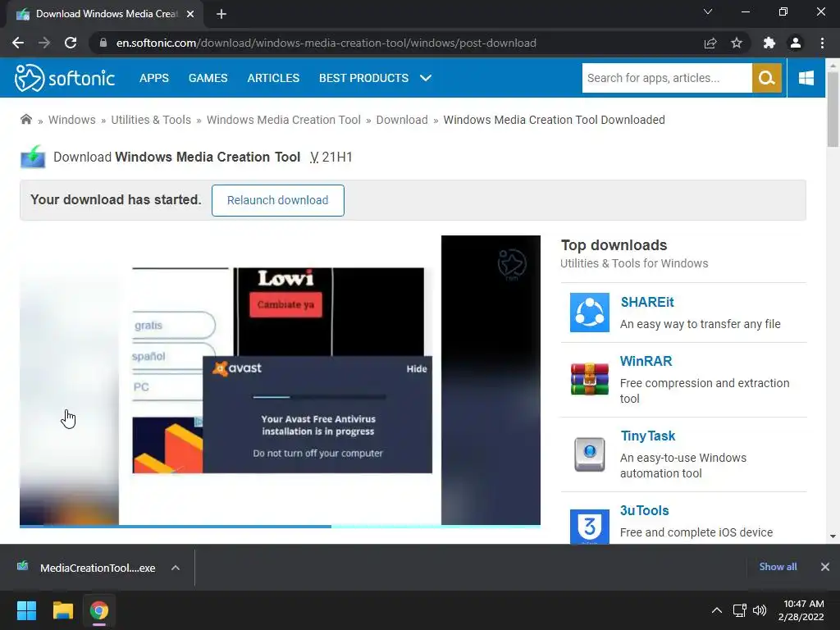Open download item options chevron
Image resolution: width=840 pixels, height=630 pixels.
(176, 568)
